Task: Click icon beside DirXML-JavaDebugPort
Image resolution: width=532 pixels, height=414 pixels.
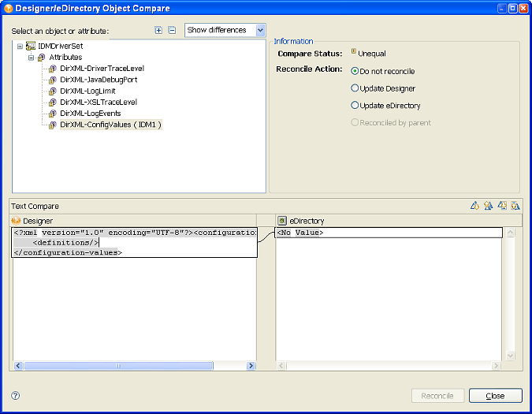Action: click(x=52, y=80)
